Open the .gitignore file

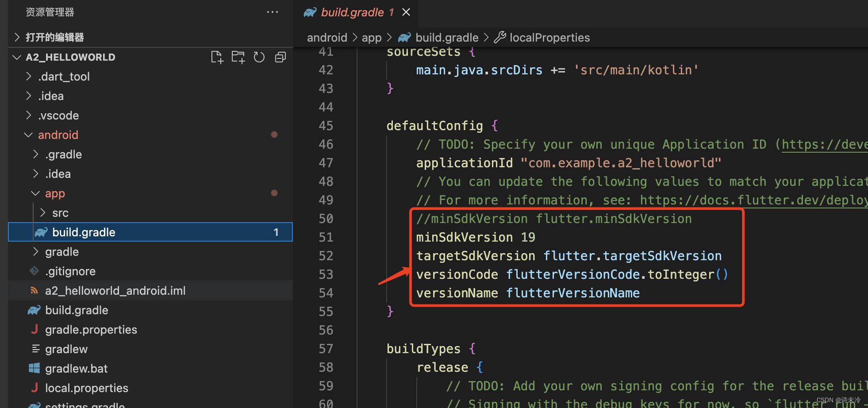tap(150, 271)
